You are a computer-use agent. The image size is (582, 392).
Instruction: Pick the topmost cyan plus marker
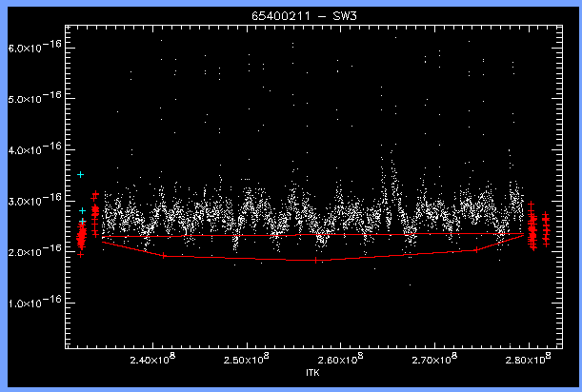click(x=81, y=175)
